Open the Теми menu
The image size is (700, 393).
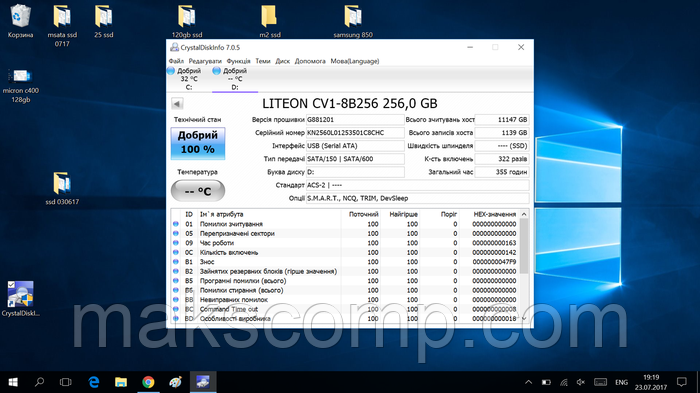point(263,61)
